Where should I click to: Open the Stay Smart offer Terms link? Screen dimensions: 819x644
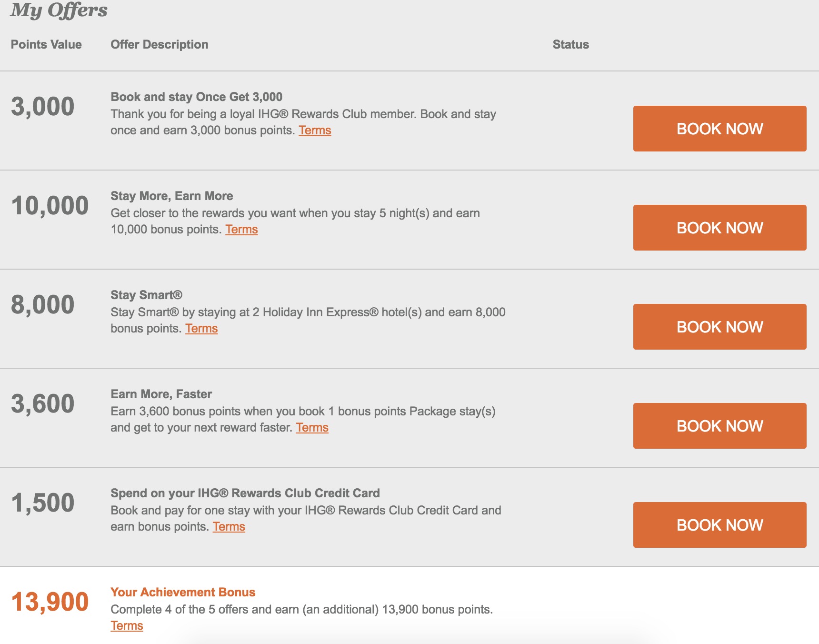coord(201,329)
